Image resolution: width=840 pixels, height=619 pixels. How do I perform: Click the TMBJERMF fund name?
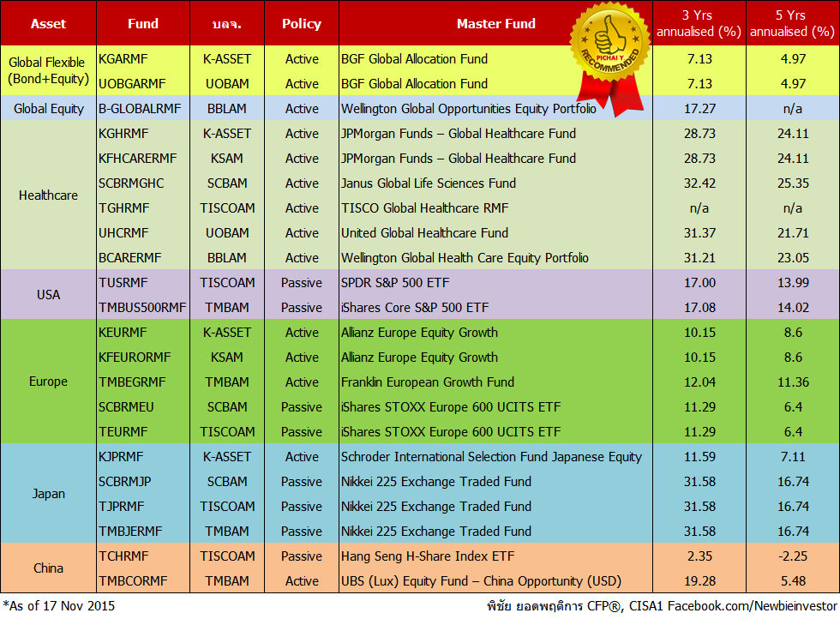click(x=130, y=531)
